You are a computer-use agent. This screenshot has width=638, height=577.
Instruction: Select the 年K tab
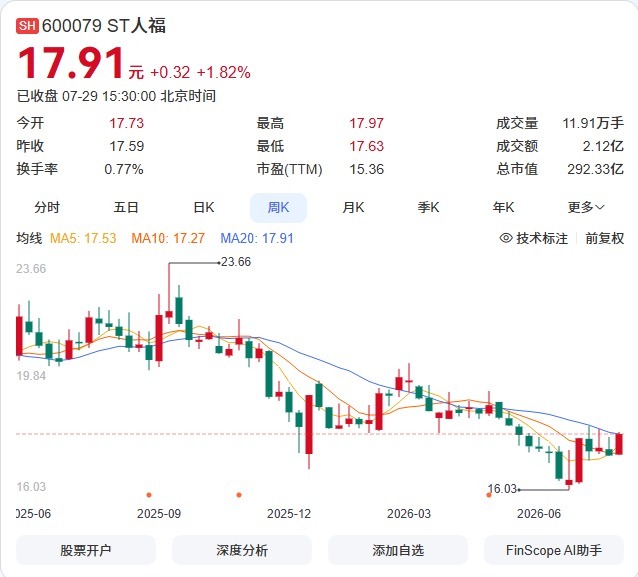point(503,208)
